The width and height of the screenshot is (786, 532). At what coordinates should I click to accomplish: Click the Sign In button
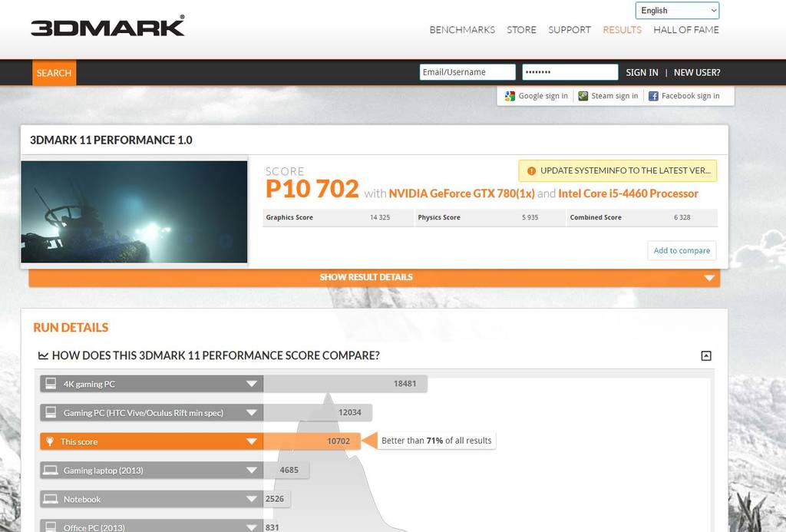[x=642, y=73]
